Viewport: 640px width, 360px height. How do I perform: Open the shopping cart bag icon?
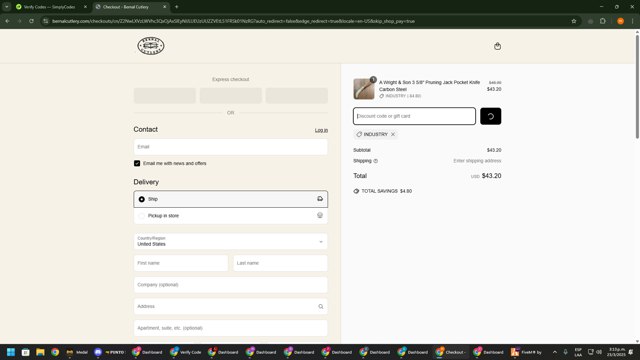click(x=497, y=46)
